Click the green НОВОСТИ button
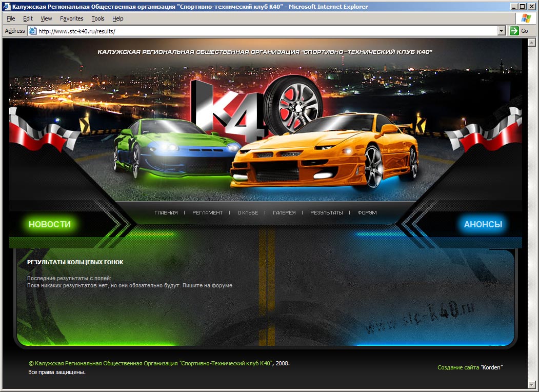 [x=50, y=224]
